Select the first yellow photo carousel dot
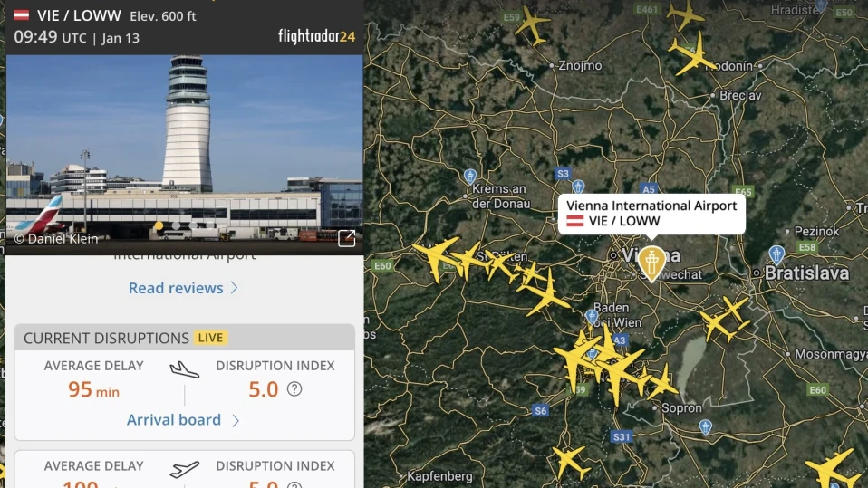The image size is (868, 488). click(x=159, y=225)
